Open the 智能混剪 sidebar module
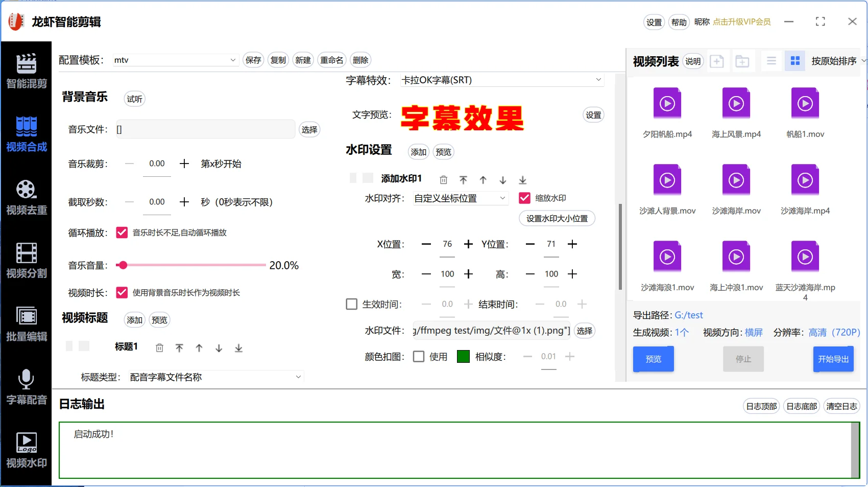The width and height of the screenshot is (868, 487). click(26, 71)
